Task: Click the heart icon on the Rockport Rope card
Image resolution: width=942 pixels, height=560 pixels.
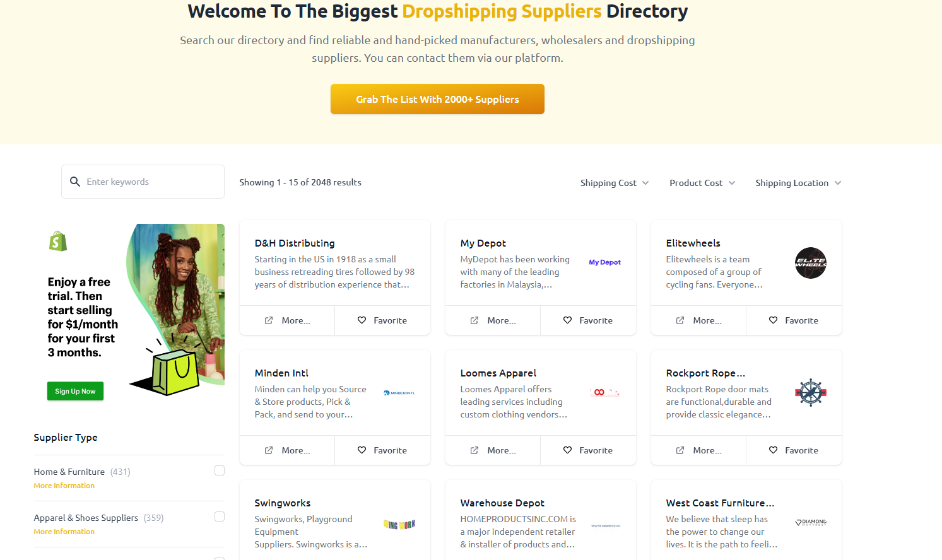Action: point(774,450)
